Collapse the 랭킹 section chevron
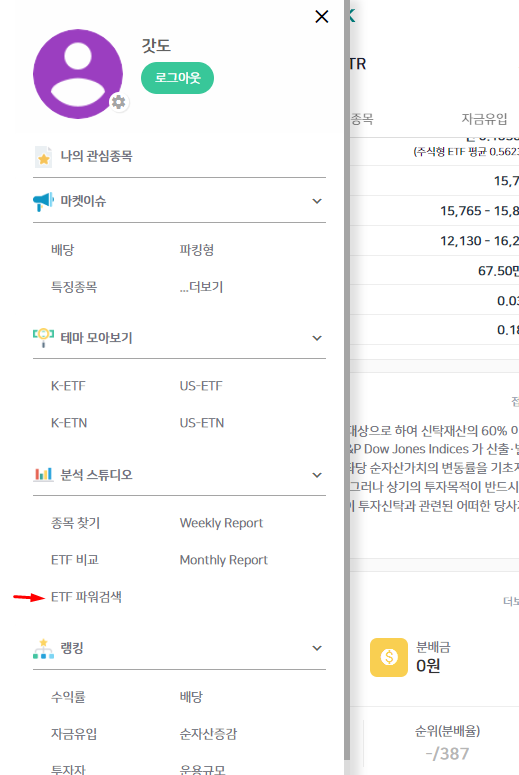The image size is (519, 775). click(317, 648)
